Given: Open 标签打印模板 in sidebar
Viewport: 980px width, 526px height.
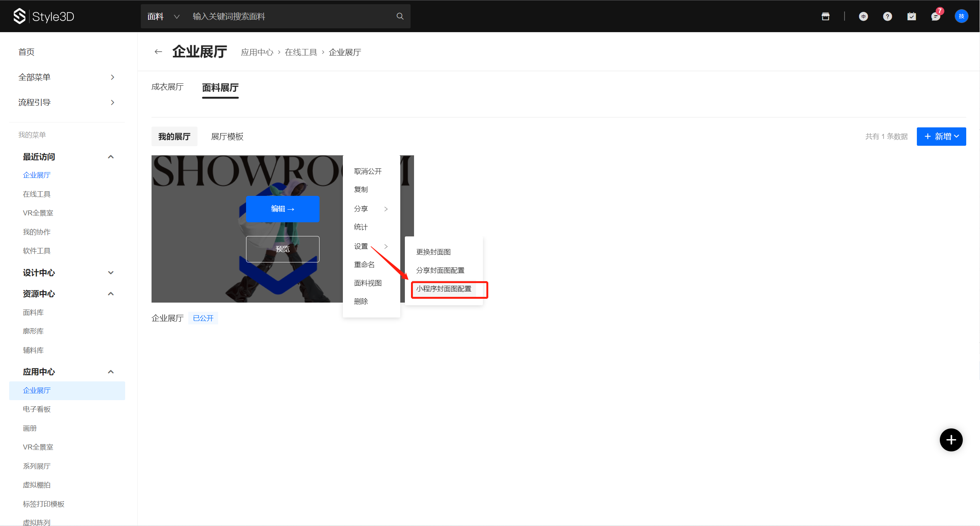Looking at the screenshot, I should pyautogui.click(x=44, y=504).
